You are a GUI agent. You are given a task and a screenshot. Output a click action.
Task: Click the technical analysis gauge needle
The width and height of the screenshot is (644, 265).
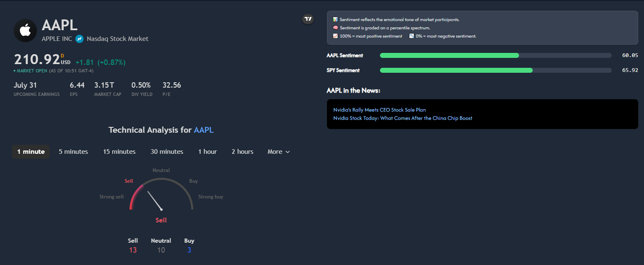pyautogui.click(x=154, y=201)
